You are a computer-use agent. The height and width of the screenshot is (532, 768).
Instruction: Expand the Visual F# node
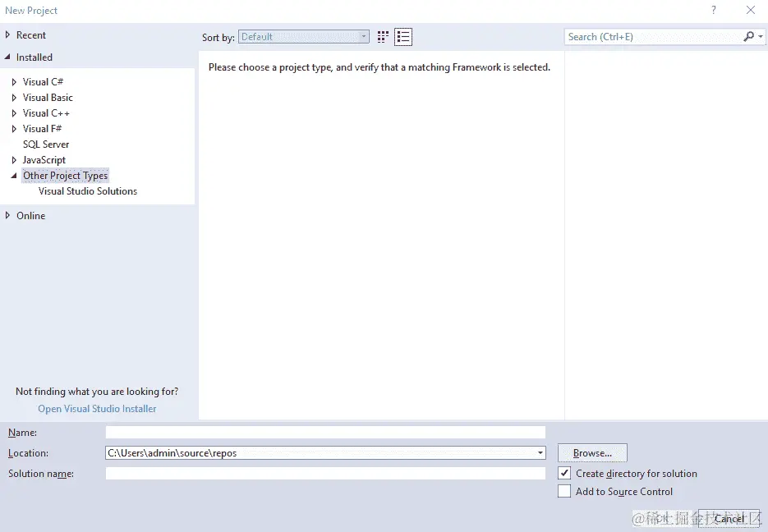[x=14, y=129]
